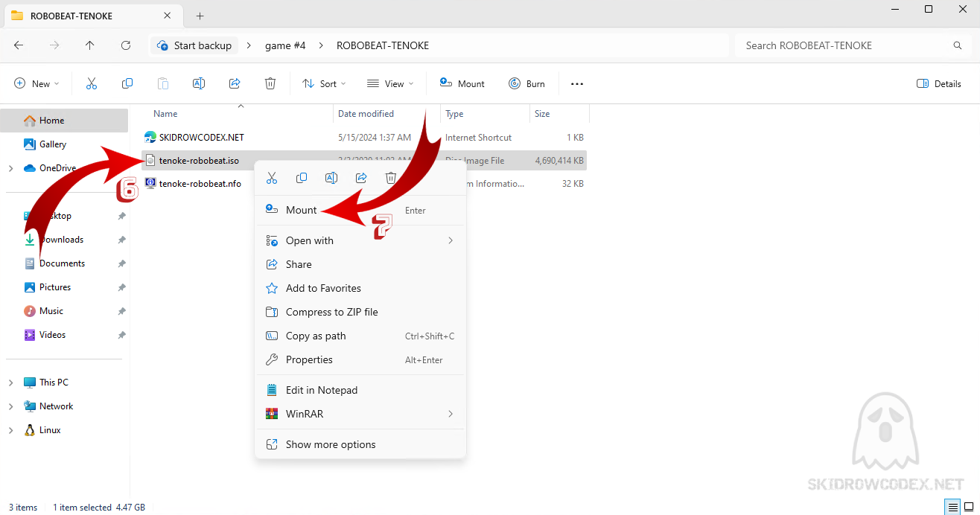Click the Rename icon in the context menu
980x515 pixels.
(x=331, y=178)
